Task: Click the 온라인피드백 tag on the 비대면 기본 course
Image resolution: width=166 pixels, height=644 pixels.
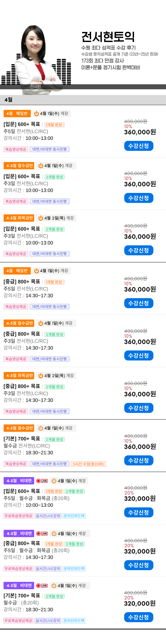Action: pos(74,620)
